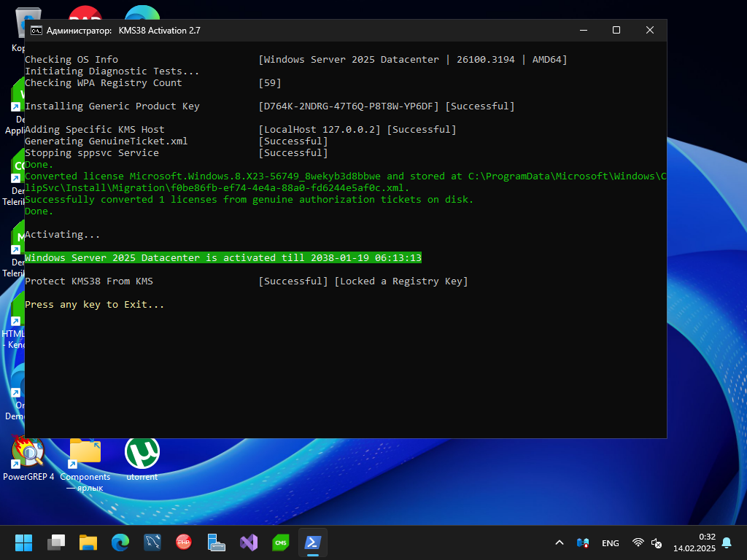Click the 'Activating...' line
This screenshot has width=747, height=560.
click(63, 234)
